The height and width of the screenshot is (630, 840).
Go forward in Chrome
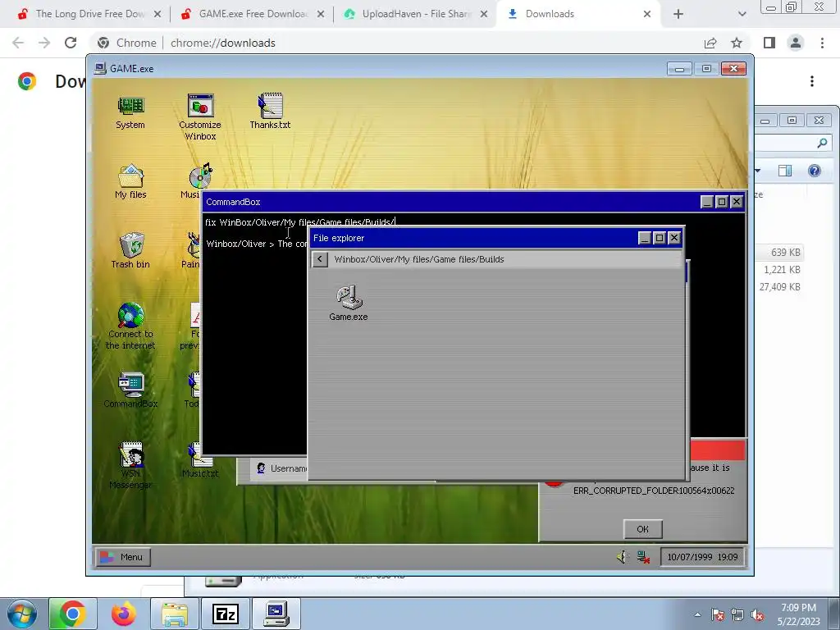(44, 43)
